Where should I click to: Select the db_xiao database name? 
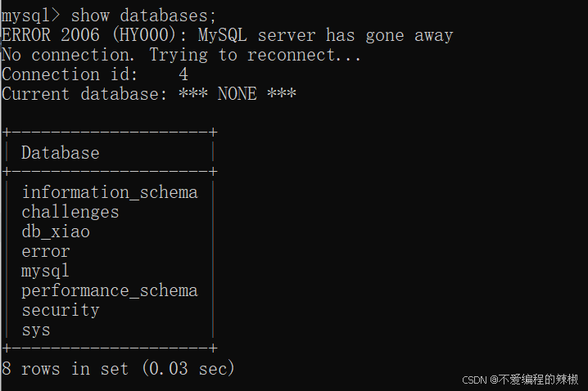[x=56, y=231]
